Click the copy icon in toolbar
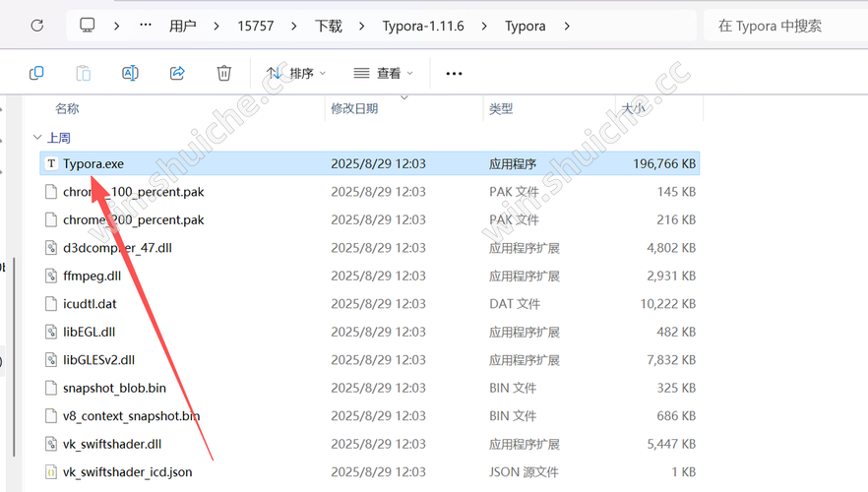The height and width of the screenshot is (492, 868). (x=36, y=73)
